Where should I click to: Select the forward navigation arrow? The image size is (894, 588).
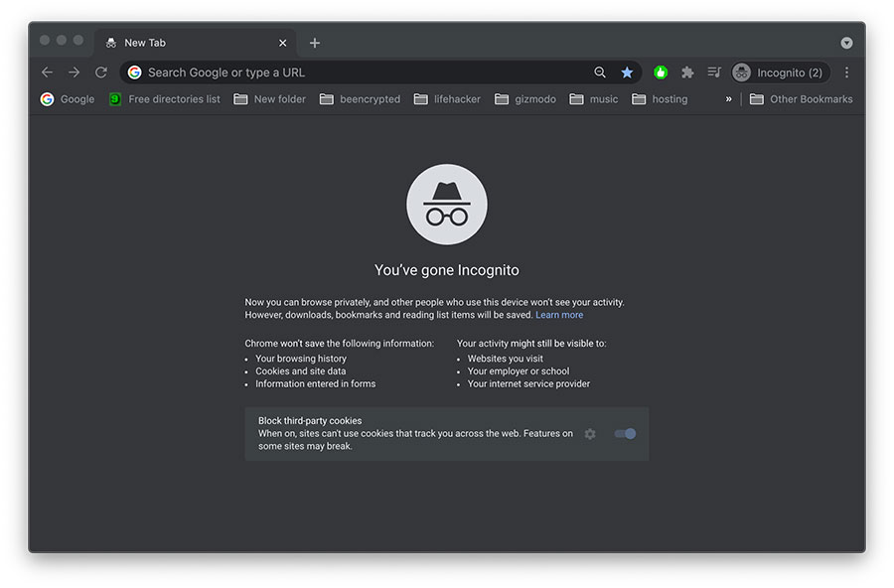(74, 72)
